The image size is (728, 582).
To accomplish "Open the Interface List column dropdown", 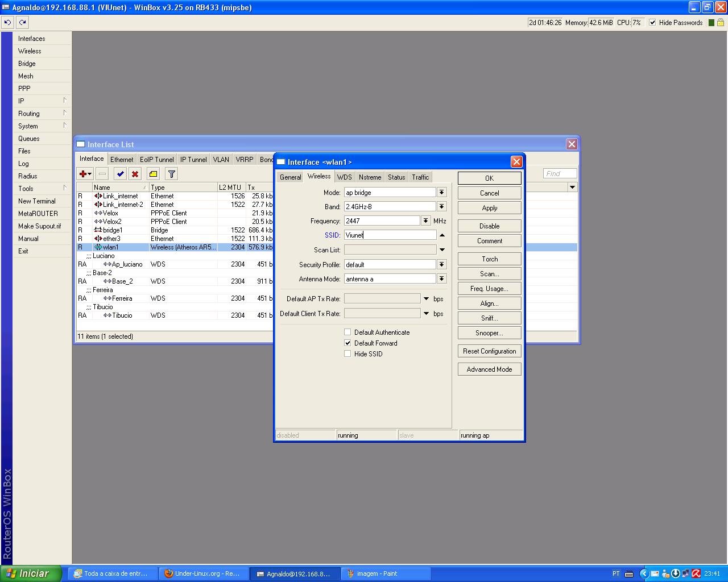I will tap(572, 187).
